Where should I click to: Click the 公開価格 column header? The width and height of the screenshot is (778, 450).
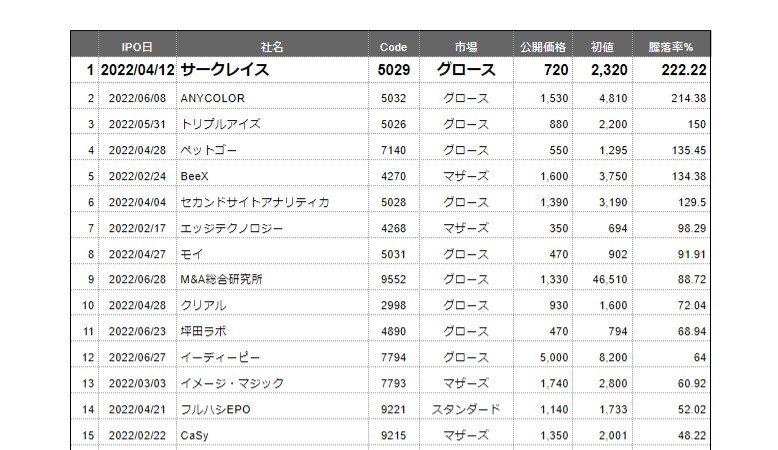click(543, 47)
